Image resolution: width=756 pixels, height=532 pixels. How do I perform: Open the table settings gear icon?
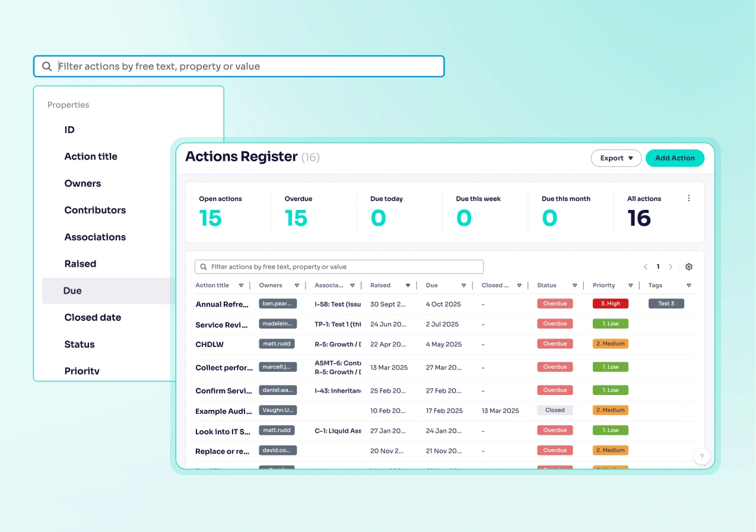pos(689,266)
